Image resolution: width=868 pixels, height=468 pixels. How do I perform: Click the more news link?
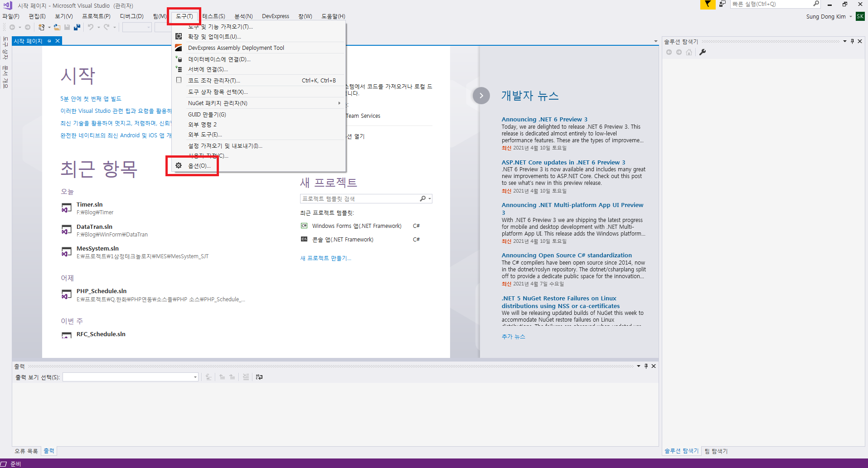coord(513,337)
